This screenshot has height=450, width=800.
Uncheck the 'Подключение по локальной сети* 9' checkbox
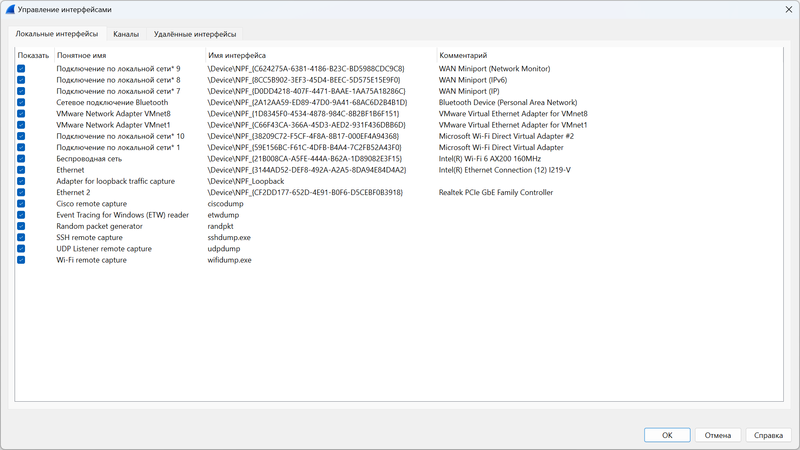21,69
